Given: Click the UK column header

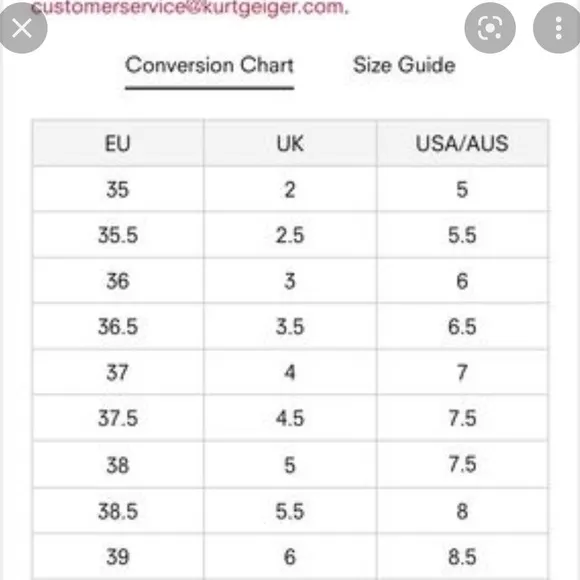Looking at the screenshot, I should coord(290,143).
